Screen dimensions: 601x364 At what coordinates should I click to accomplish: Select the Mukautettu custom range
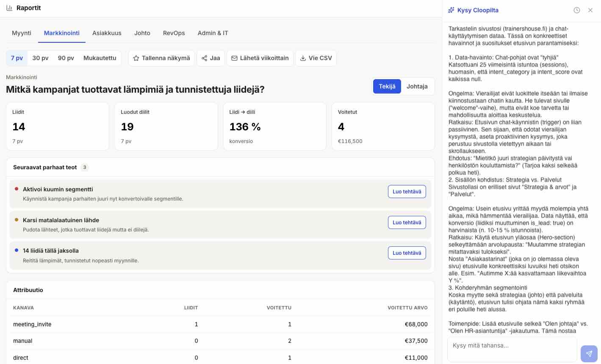point(100,58)
